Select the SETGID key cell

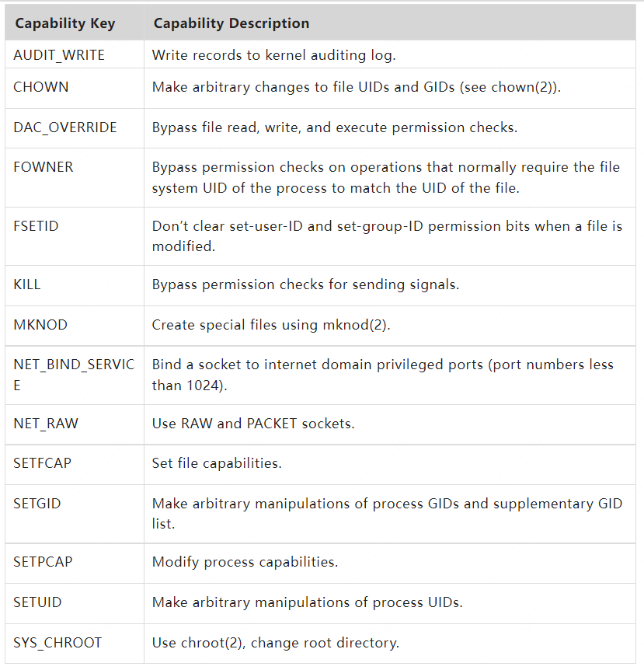click(x=37, y=504)
